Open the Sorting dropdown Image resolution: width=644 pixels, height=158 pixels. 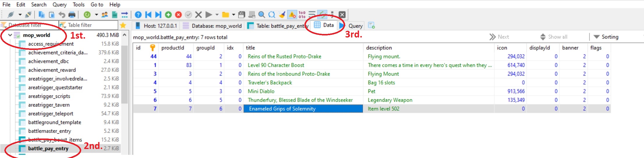[x=607, y=37]
